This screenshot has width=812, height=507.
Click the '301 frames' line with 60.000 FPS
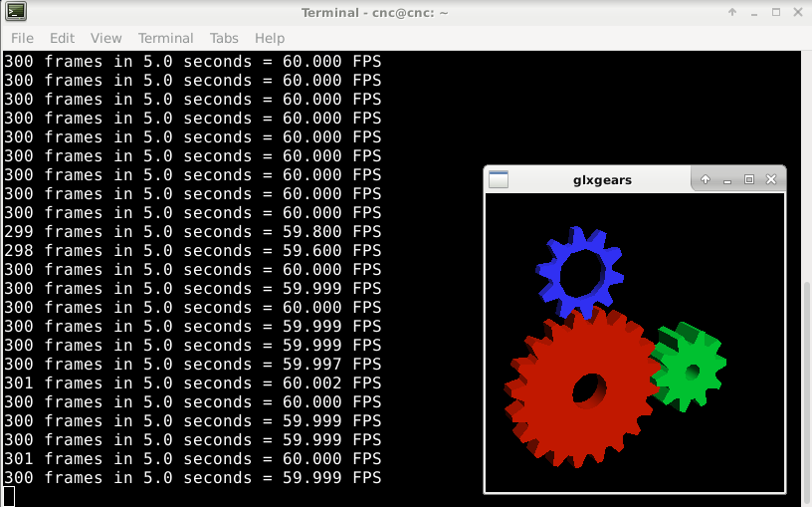click(x=193, y=459)
